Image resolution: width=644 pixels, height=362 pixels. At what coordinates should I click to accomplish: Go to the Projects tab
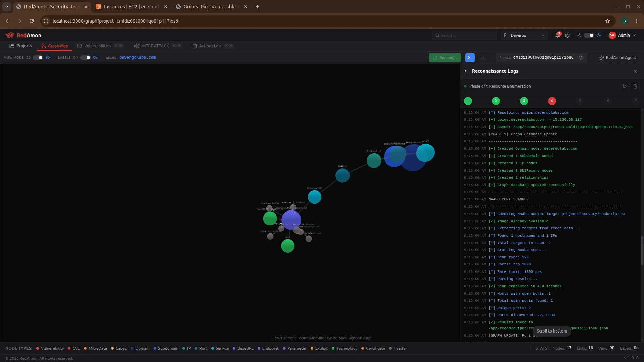click(x=21, y=46)
